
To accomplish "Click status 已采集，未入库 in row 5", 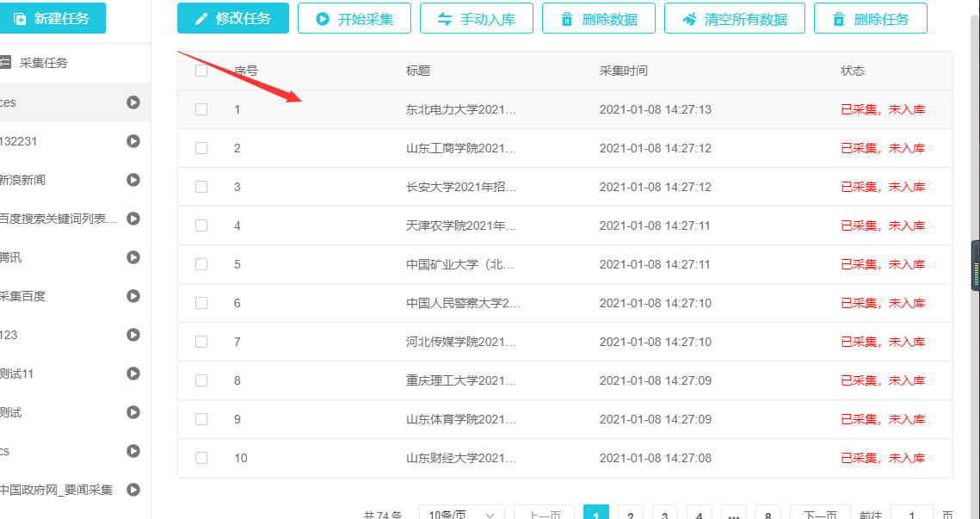I will point(883,264).
